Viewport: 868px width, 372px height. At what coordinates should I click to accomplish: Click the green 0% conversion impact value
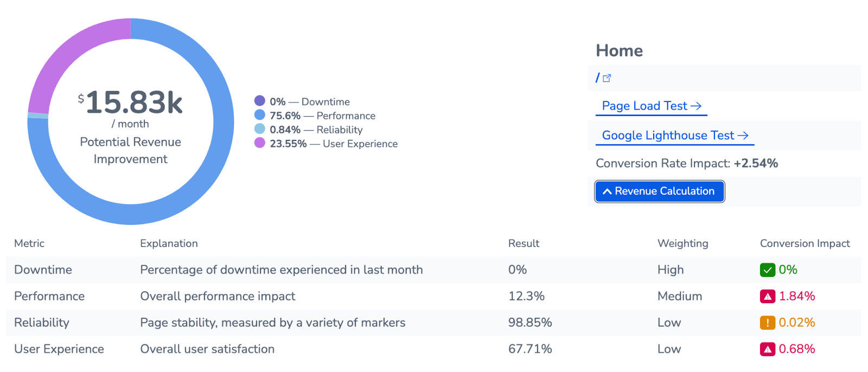[x=788, y=270]
